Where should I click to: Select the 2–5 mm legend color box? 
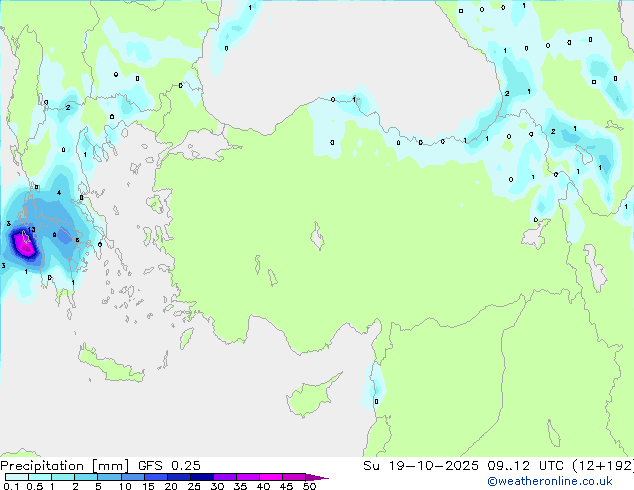point(86,477)
